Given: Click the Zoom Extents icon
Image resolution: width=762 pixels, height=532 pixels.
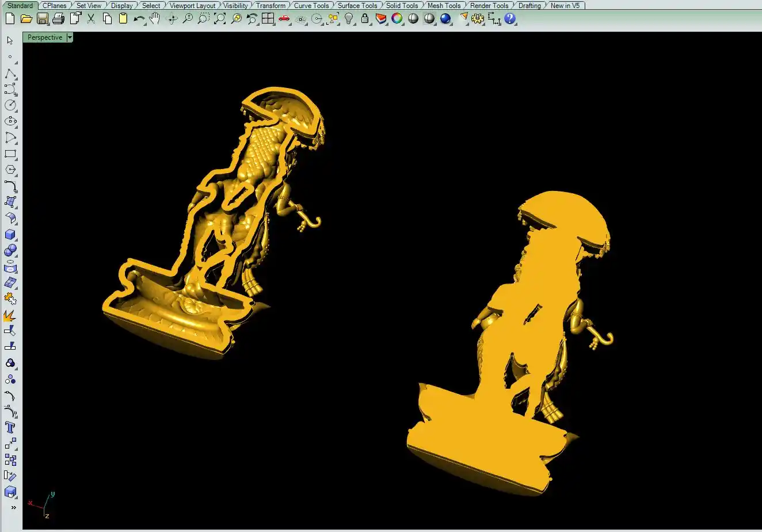Looking at the screenshot, I should tap(220, 19).
